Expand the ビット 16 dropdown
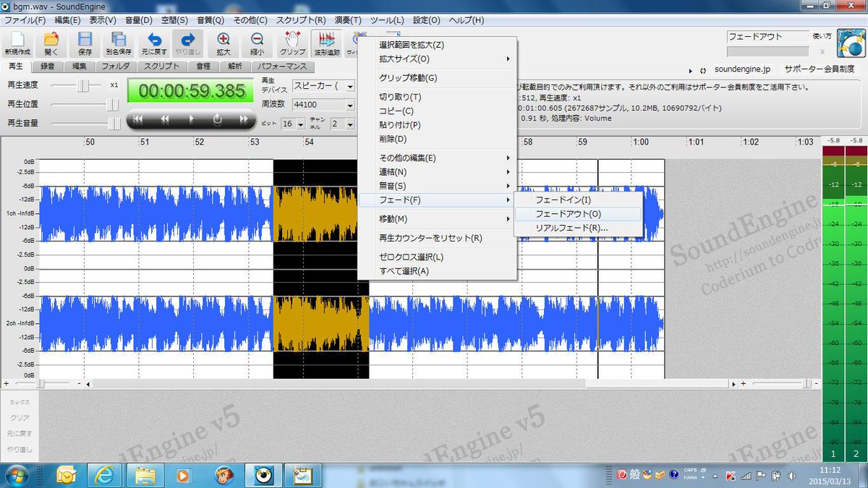The image size is (868, 488). click(300, 124)
